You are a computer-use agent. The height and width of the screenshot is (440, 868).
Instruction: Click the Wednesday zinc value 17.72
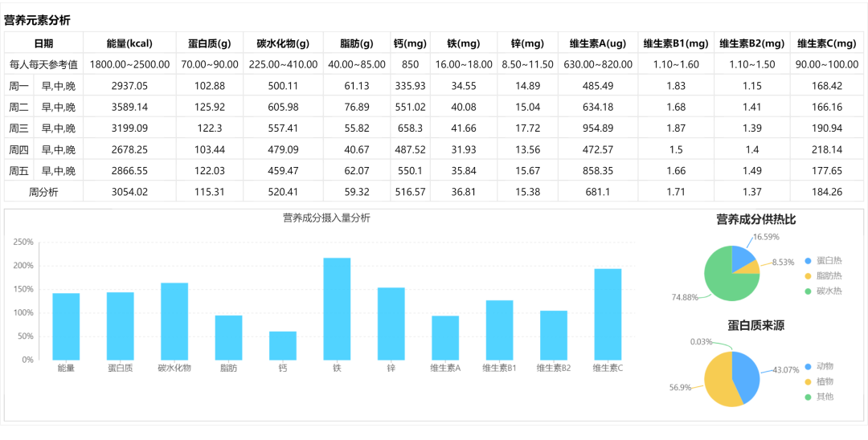[x=527, y=128]
